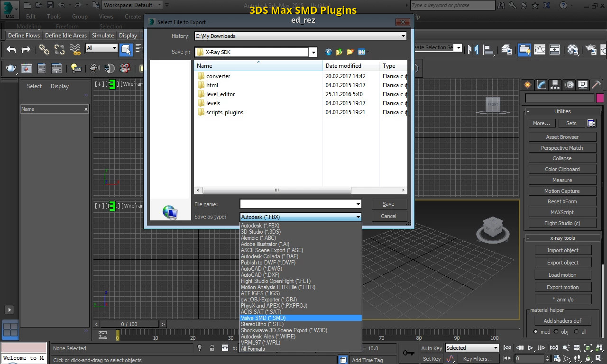The height and width of the screenshot is (364, 607).
Task: Click the light lister bulb icon
Action: coord(76,68)
